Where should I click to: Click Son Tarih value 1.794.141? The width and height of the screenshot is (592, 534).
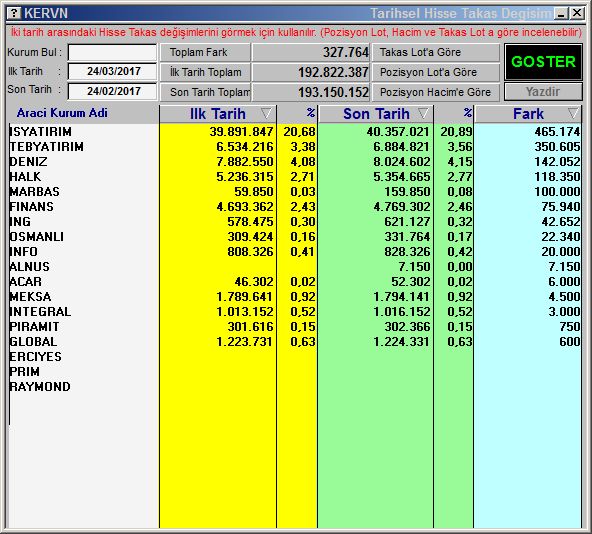pos(402,297)
